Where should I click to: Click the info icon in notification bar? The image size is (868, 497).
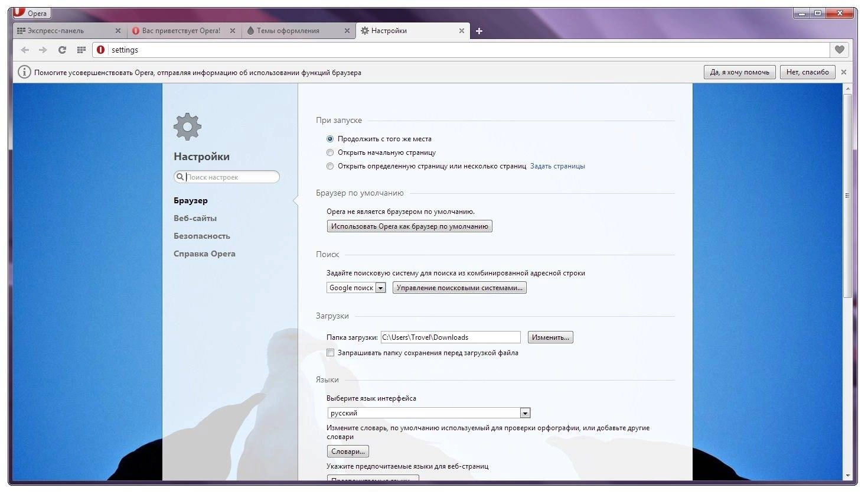coord(24,72)
